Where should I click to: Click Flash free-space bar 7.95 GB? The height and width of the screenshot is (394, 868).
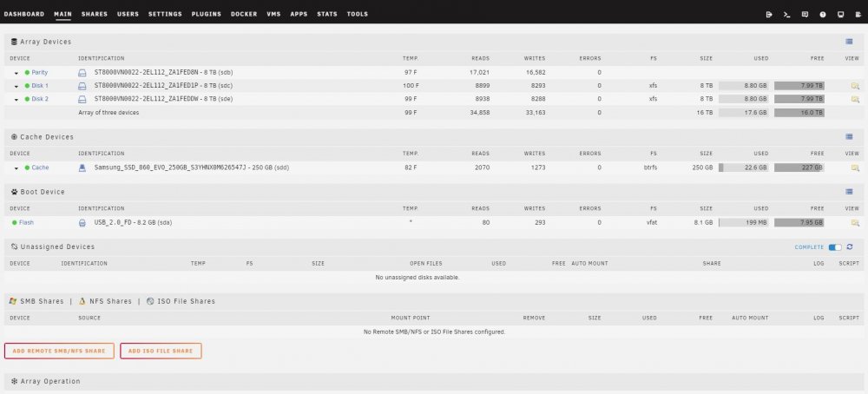799,222
